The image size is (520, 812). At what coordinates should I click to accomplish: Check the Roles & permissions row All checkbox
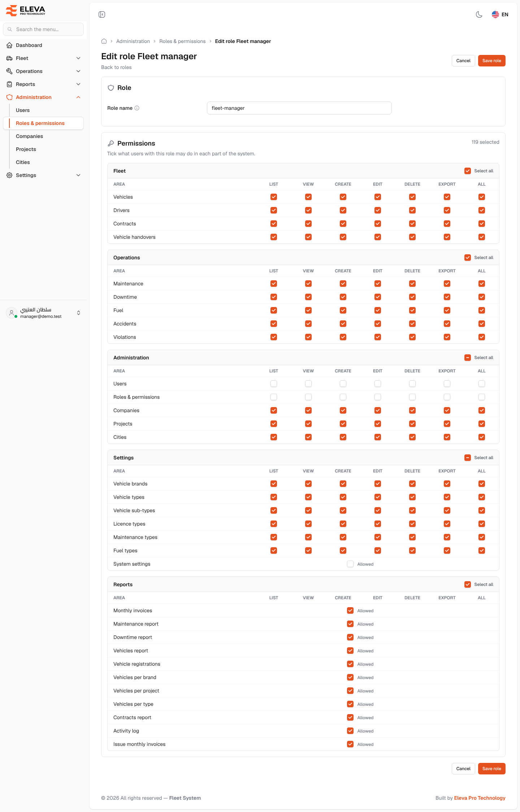[482, 397]
